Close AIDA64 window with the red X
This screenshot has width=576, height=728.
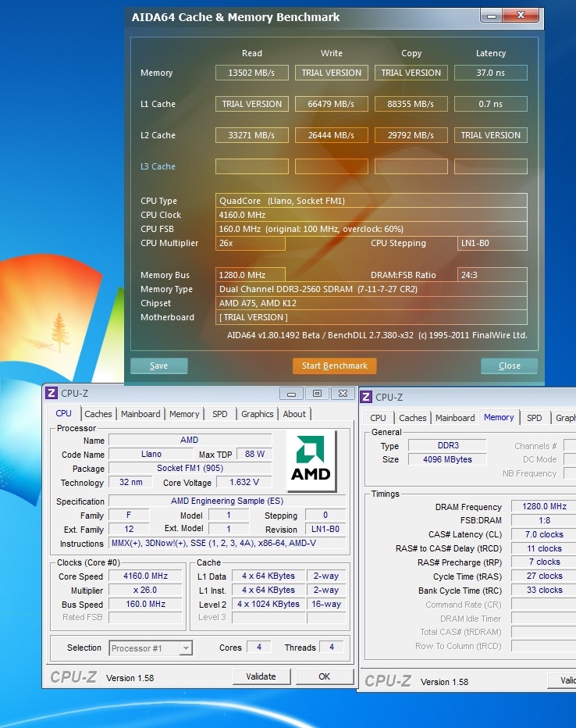click(521, 16)
